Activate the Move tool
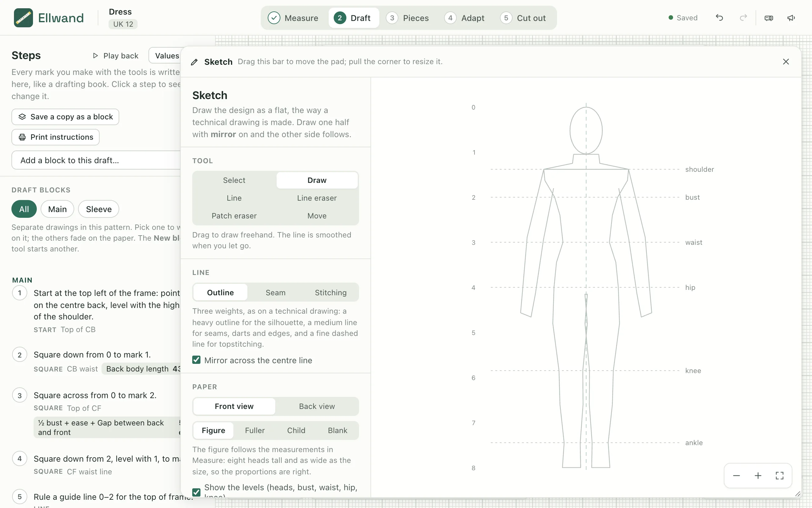812x508 pixels. pos(317,216)
